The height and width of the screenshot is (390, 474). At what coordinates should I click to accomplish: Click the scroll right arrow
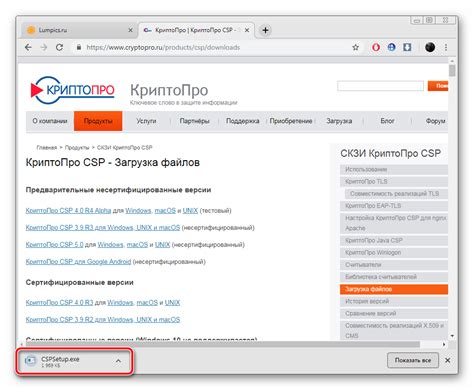click(x=444, y=344)
